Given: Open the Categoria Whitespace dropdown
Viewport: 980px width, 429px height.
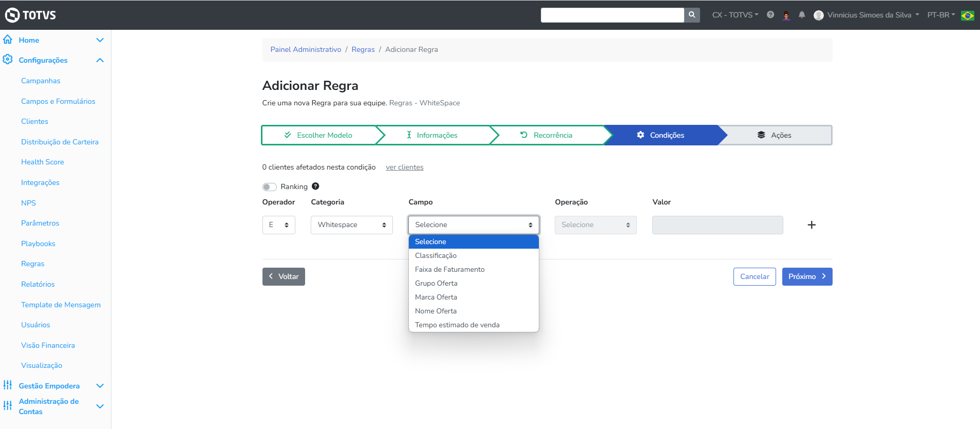Looking at the screenshot, I should tap(352, 225).
